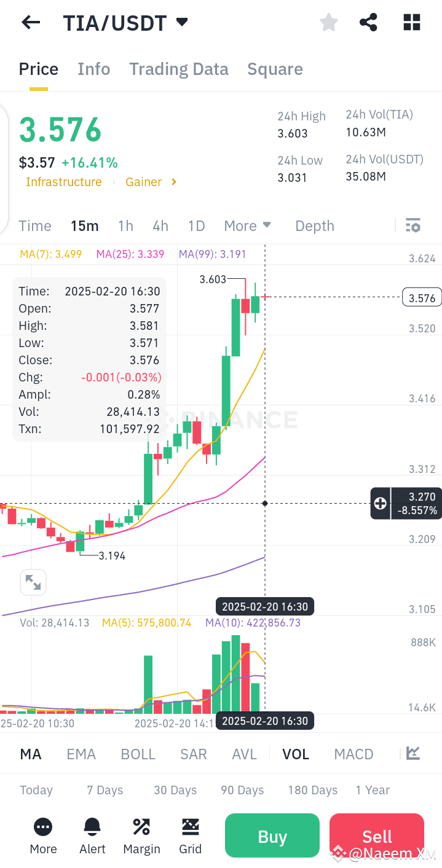Set a price Alert
Viewport: 442px width, 868px height.
[92, 835]
